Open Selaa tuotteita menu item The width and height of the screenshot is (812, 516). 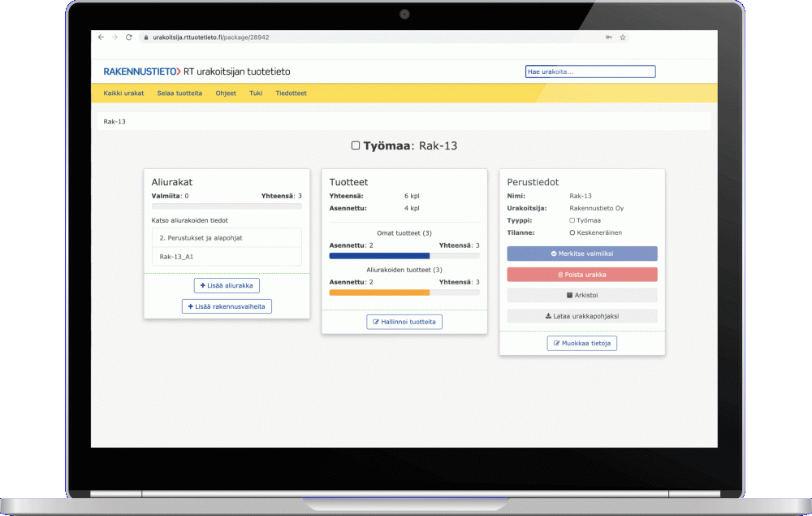coord(179,93)
